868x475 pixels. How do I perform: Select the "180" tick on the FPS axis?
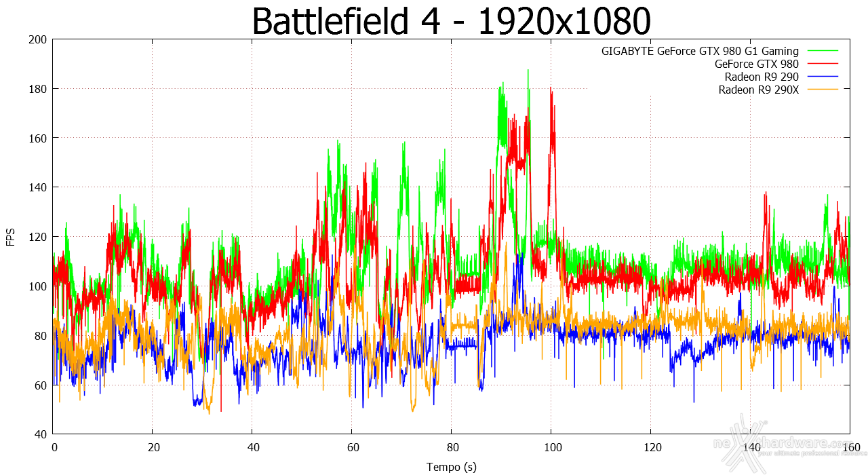38,89
